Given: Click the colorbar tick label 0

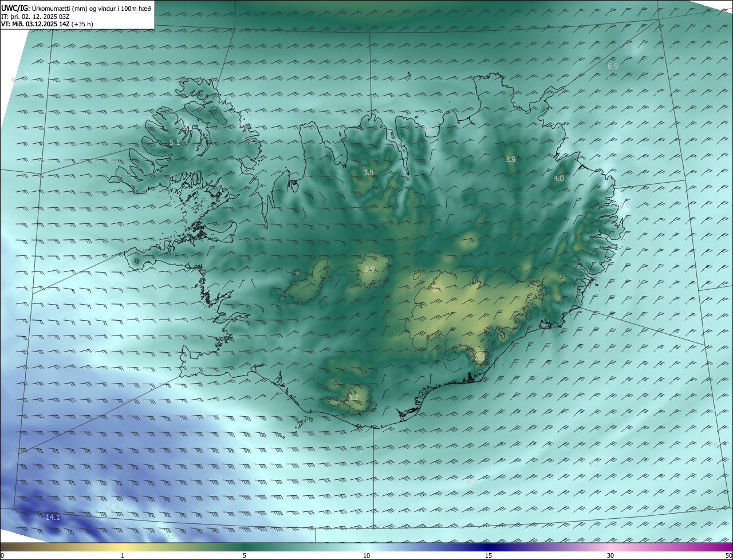Looking at the screenshot, I should tap(2, 555).
